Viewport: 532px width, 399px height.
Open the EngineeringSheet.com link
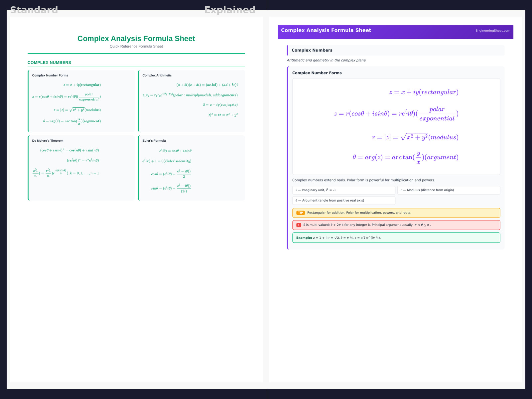coord(492,31)
